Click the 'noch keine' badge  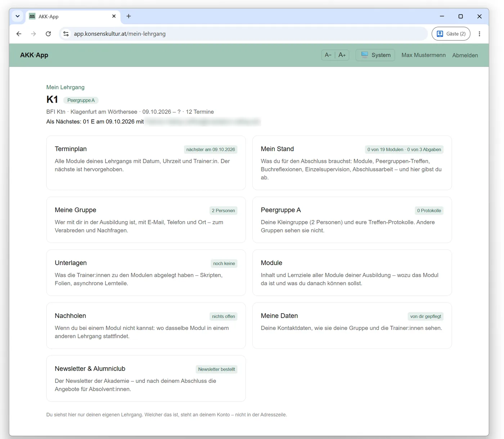[x=224, y=264]
